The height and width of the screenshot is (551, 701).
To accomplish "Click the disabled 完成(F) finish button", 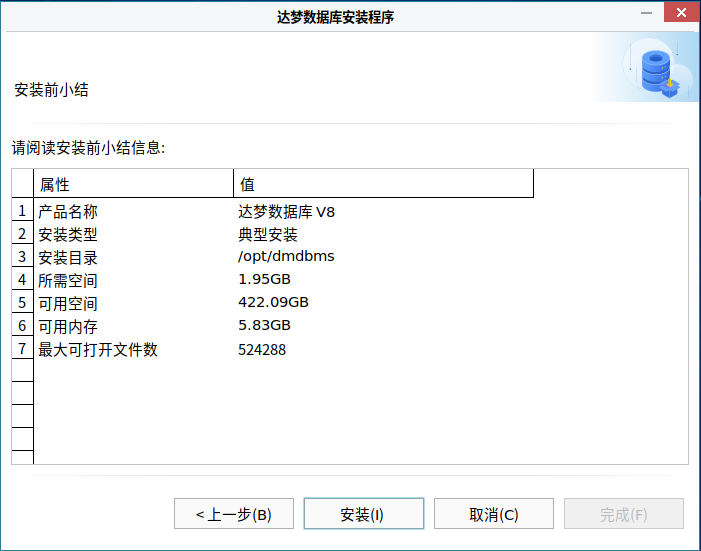I will click(624, 514).
